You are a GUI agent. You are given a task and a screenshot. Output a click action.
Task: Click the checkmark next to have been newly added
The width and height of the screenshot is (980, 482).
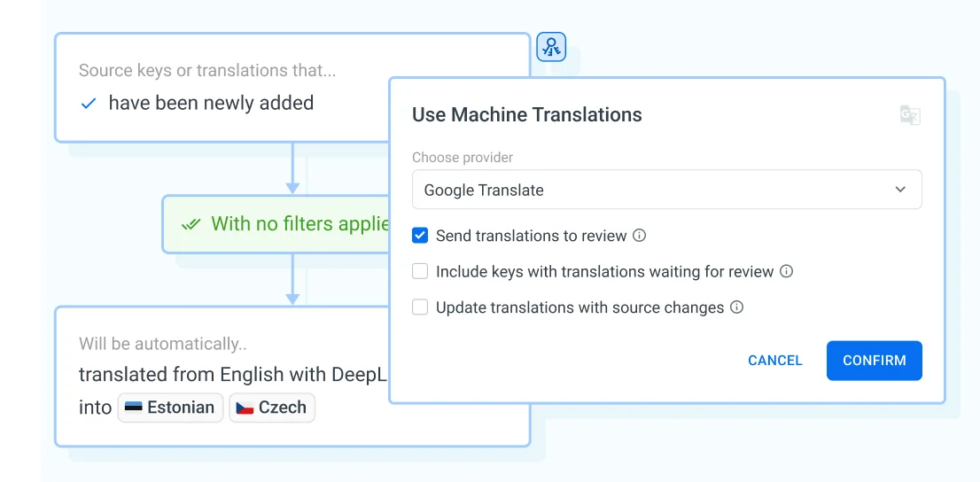pyautogui.click(x=89, y=104)
